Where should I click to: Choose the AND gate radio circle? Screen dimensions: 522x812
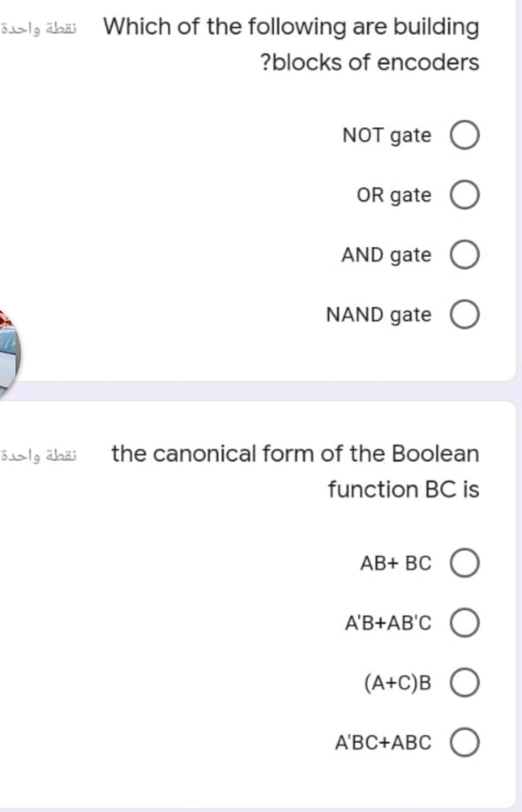tap(465, 255)
